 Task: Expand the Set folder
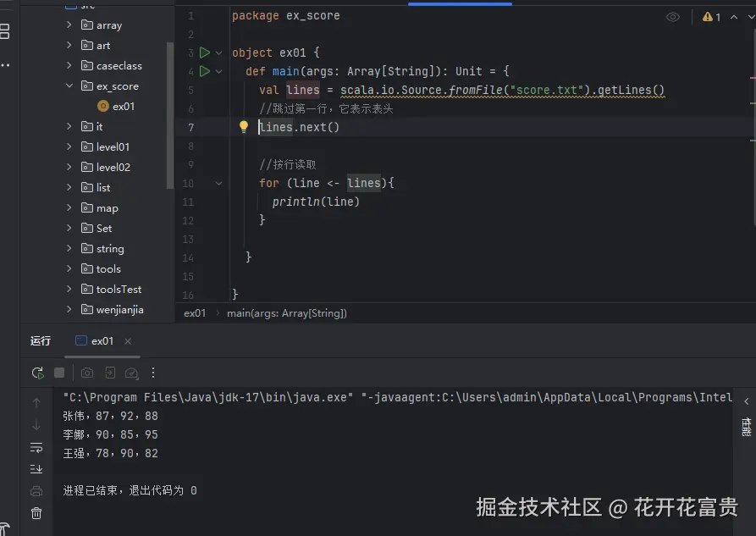pyautogui.click(x=69, y=228)
